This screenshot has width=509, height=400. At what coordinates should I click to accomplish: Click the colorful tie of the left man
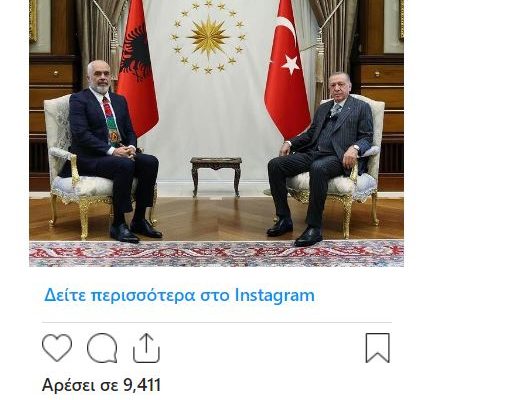[111, 122]
